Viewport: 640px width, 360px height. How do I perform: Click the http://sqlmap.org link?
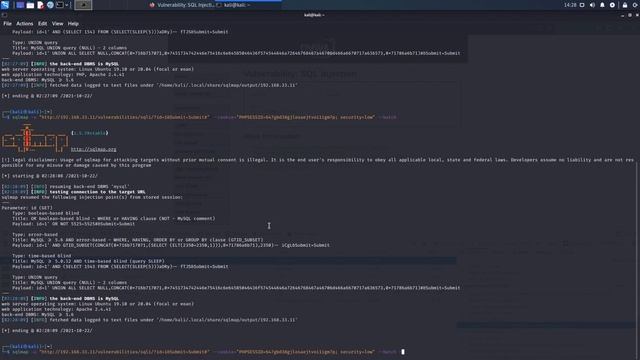coord(93,149)
